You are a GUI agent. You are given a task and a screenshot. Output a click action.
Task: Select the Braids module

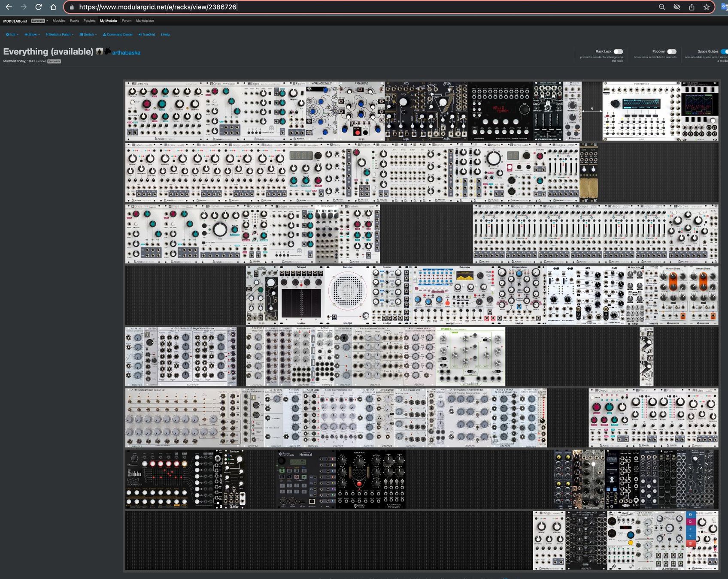(x=306, y=172)
